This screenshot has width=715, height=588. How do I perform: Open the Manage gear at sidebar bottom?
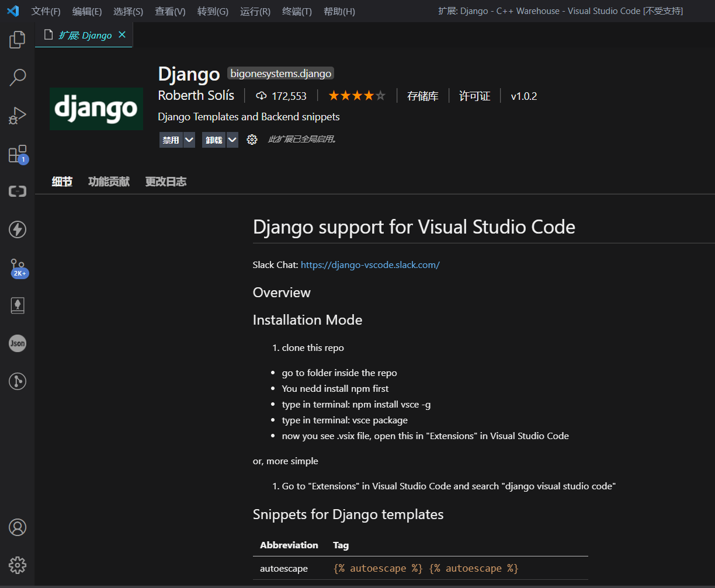tap(18, 565)
